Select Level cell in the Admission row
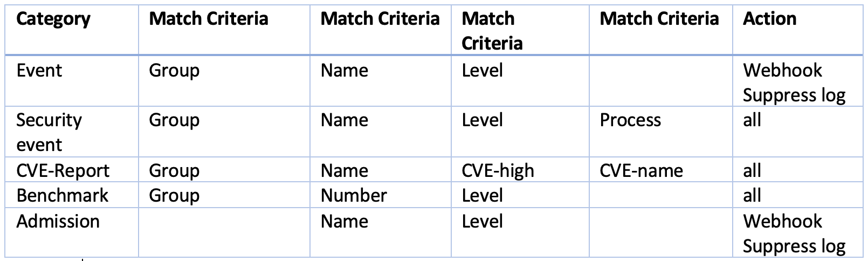Screen dimensions: 868x261 pyautogui.click(x=482, y=222)
